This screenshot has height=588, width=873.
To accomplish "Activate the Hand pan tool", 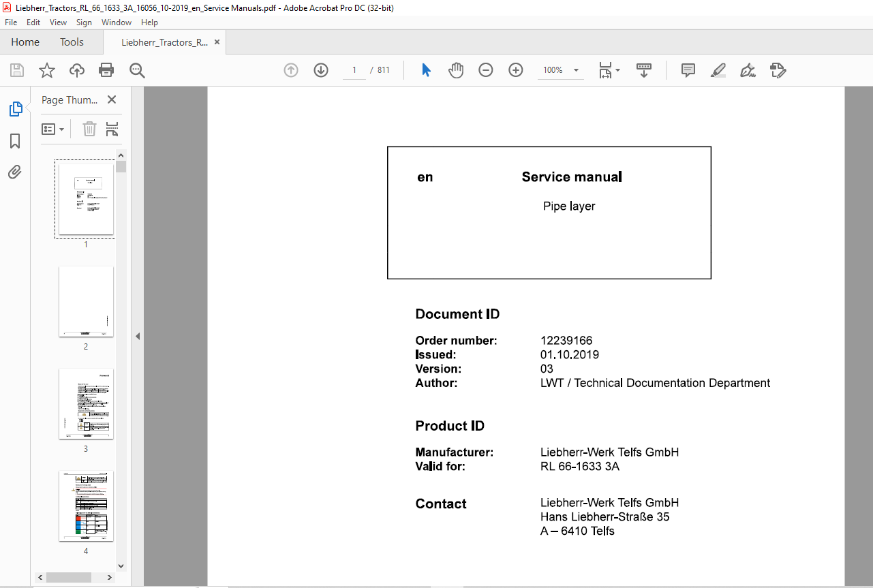I will coord(456,70).
